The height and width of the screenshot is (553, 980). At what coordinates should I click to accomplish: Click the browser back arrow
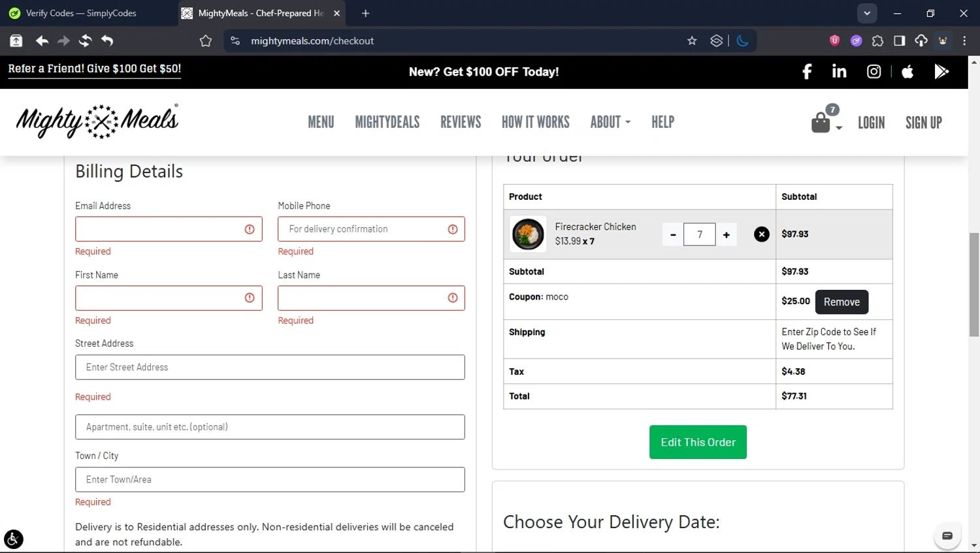coord(42,40)
